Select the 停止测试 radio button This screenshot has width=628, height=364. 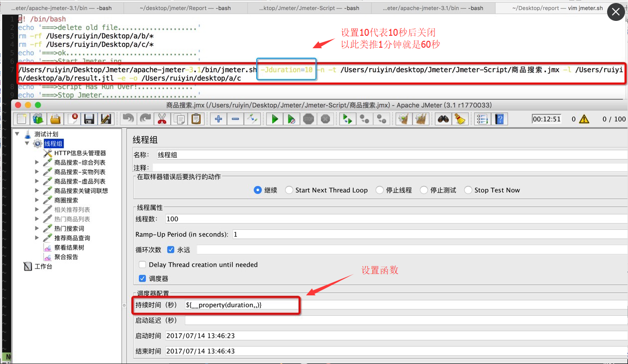[423, 190]
